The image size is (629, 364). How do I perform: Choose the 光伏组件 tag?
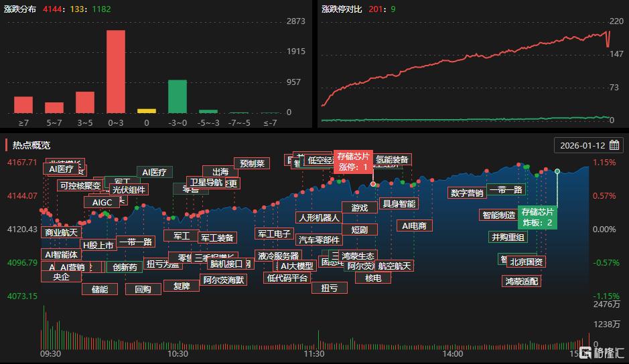point(129,189)
